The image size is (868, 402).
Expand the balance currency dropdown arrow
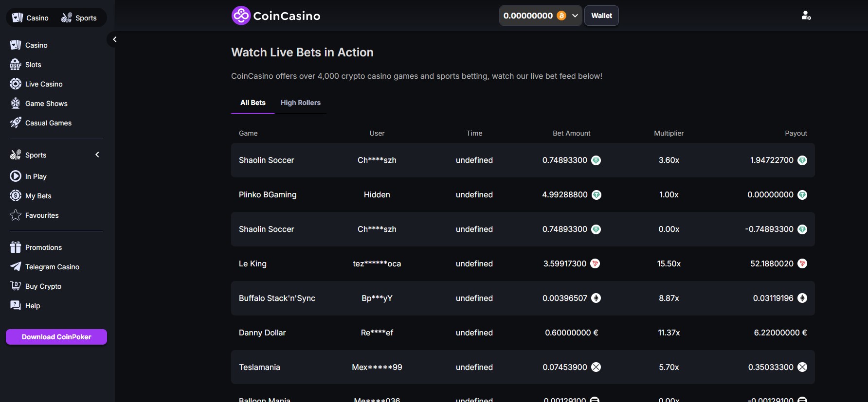pyautogui.click(x=575, y=16)
